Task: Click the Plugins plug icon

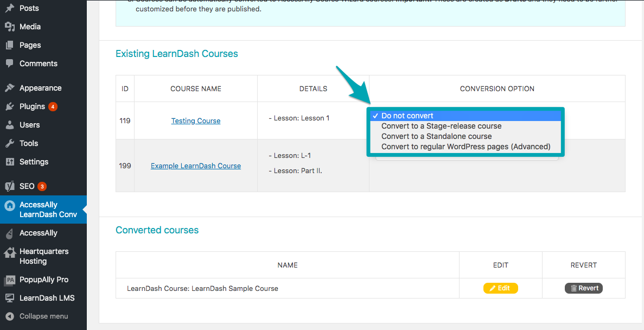Action: pos(10,106)
